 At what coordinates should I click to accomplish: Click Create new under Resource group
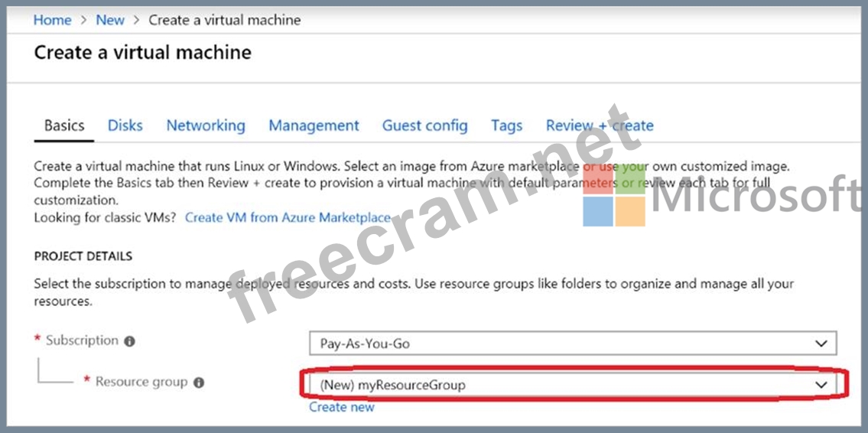click(342, 408)
